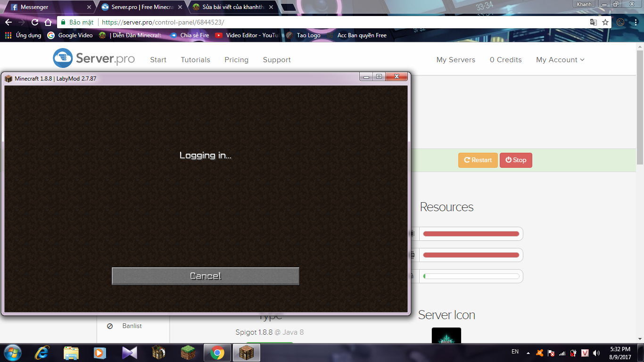Open Chrome's three-dot menu
This screenshot has width=644, height=362.
tap(636, 22)
